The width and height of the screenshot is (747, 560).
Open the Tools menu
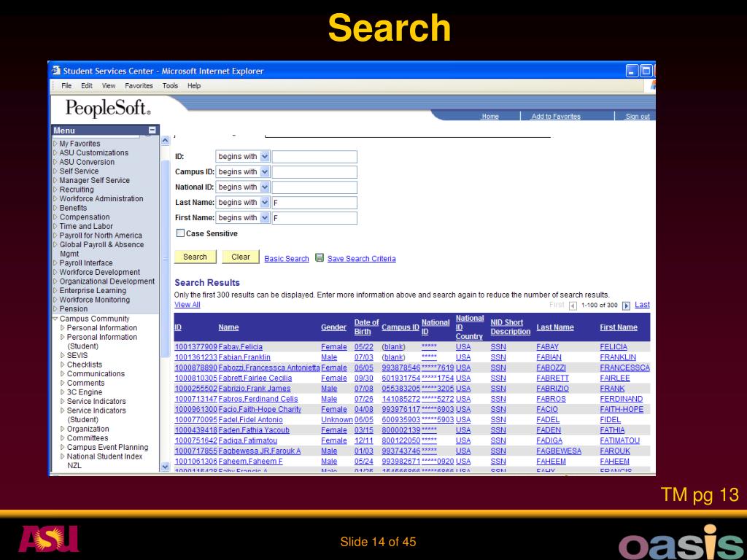click(x=170, y=86)
